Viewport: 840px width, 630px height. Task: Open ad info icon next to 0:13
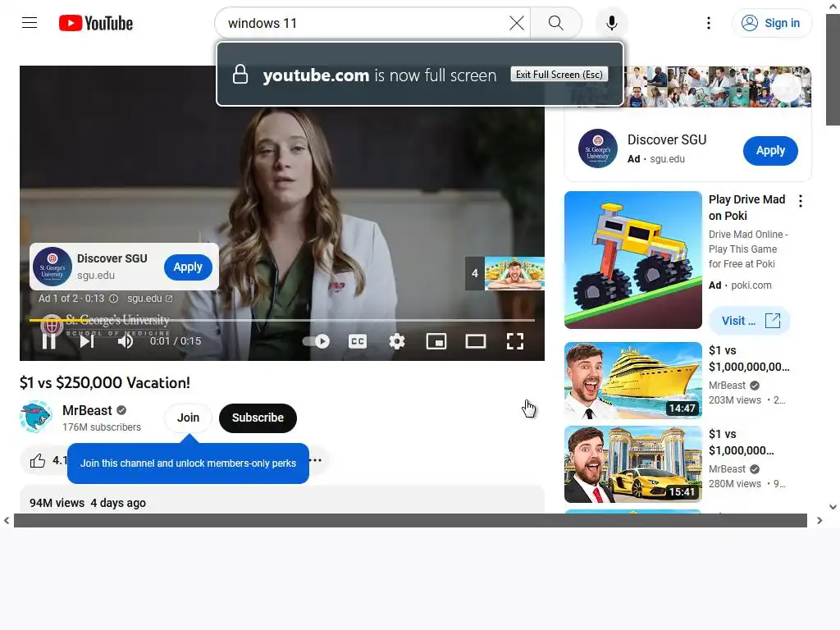tap(113, 299)
